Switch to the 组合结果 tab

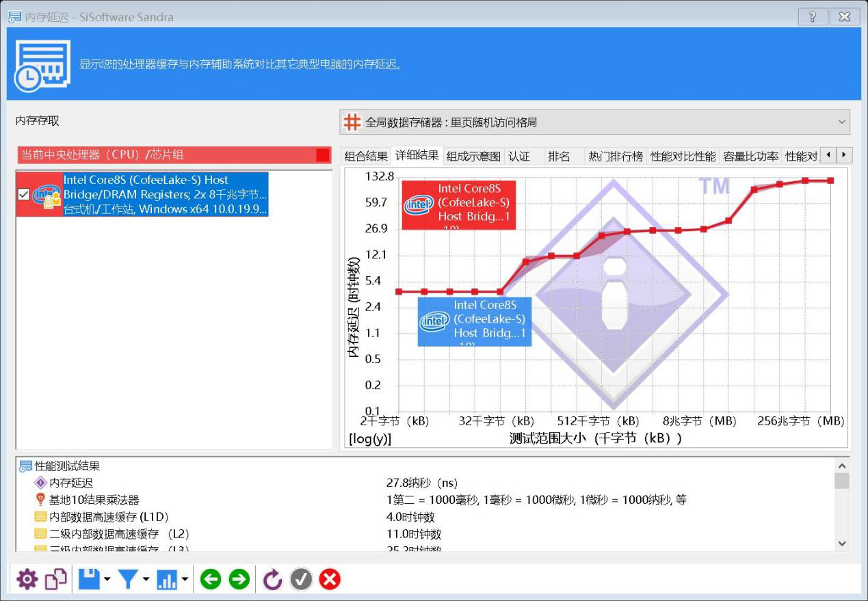click(x=366, y=156)
